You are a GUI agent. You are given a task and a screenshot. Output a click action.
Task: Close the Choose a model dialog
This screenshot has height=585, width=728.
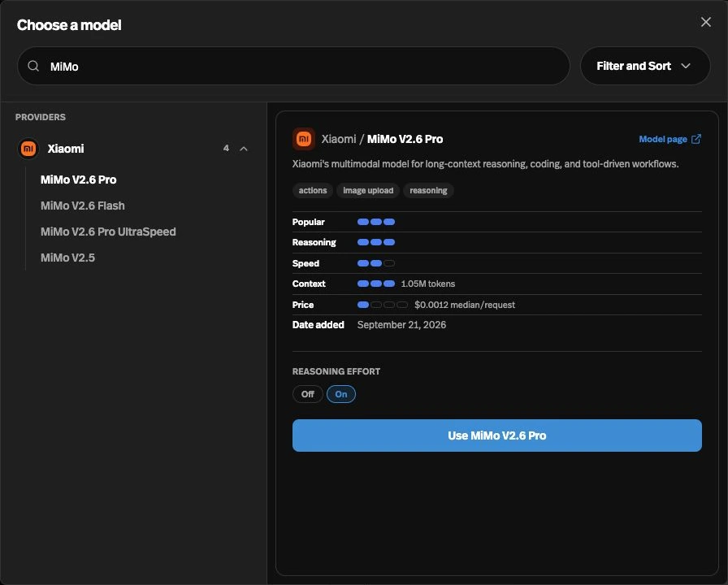[x=706, y=22]
